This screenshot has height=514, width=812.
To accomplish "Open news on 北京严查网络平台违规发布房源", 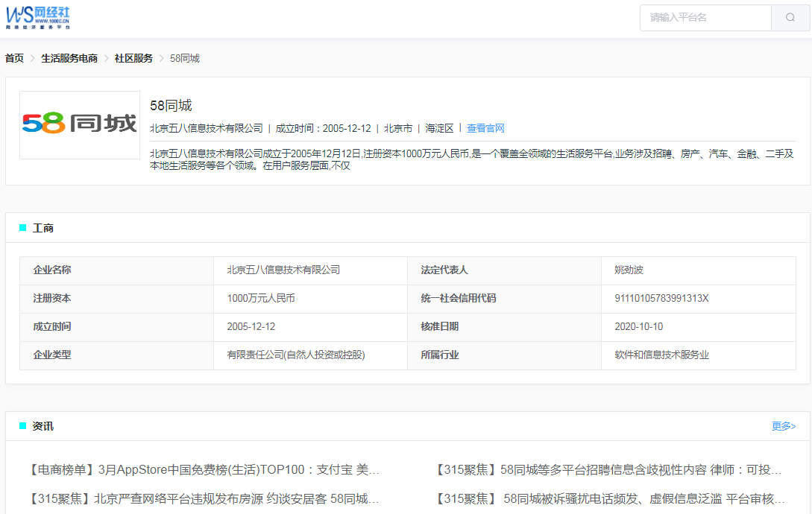I will tap(204, 498).
